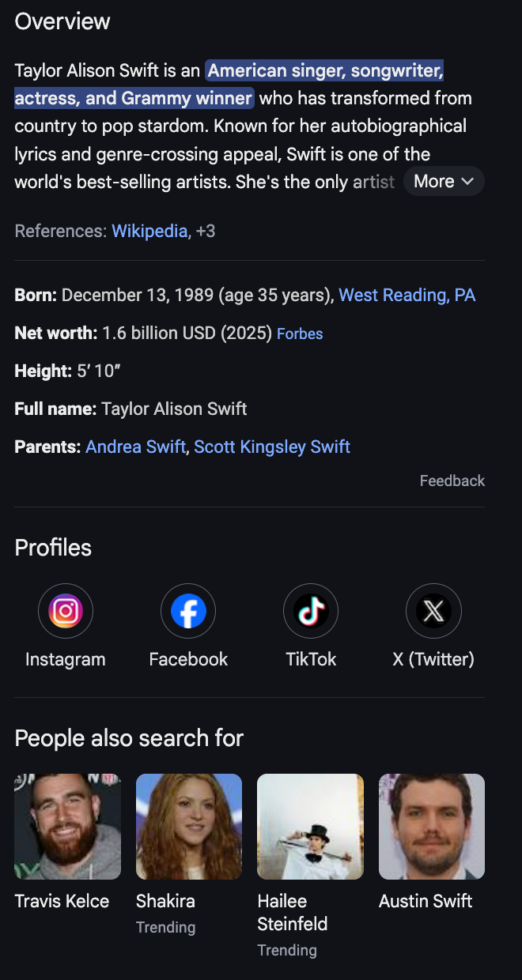Open West Reading, PA location link
522x980 pixels.
(407, 295)
